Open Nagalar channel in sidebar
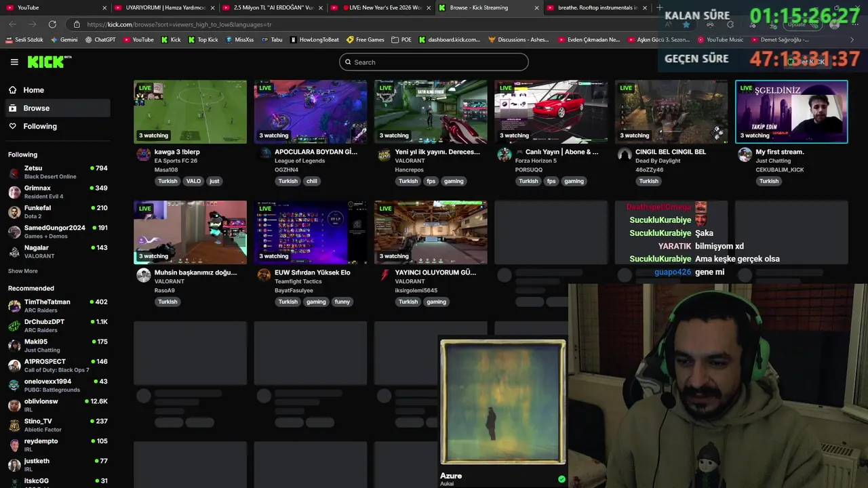The image size is (868, 488). (58, 251)
